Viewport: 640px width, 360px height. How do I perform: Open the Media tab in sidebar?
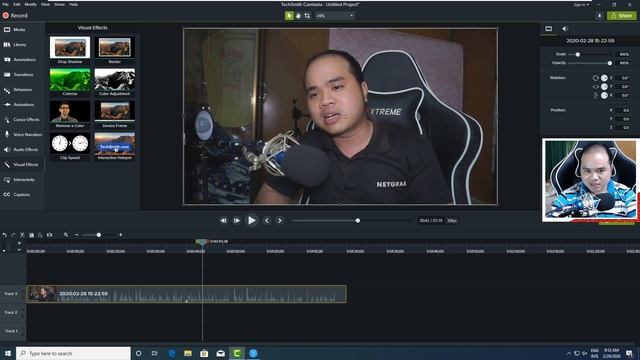tap(22, 30)
